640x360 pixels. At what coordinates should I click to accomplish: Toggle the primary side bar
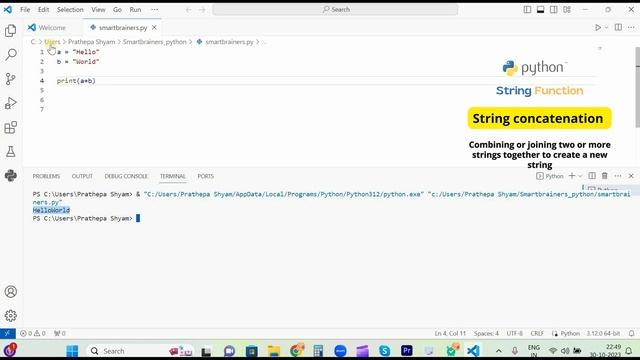(x=527, y=9)
